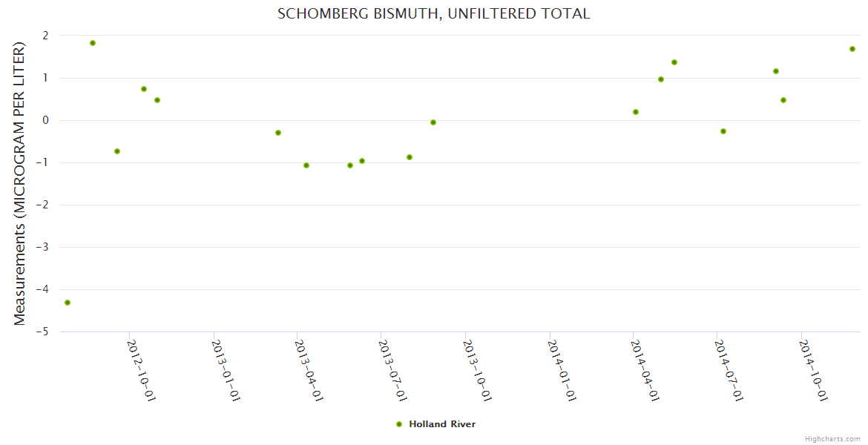Screen dimensions: 868x445
Task: Click the green Holland River legend marker
Action: [x=399, y=424]
